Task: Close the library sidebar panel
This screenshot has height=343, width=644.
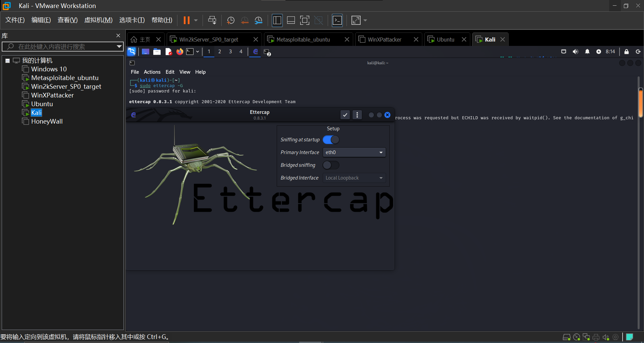Action: pyautogui.click(x=118, y=36)
